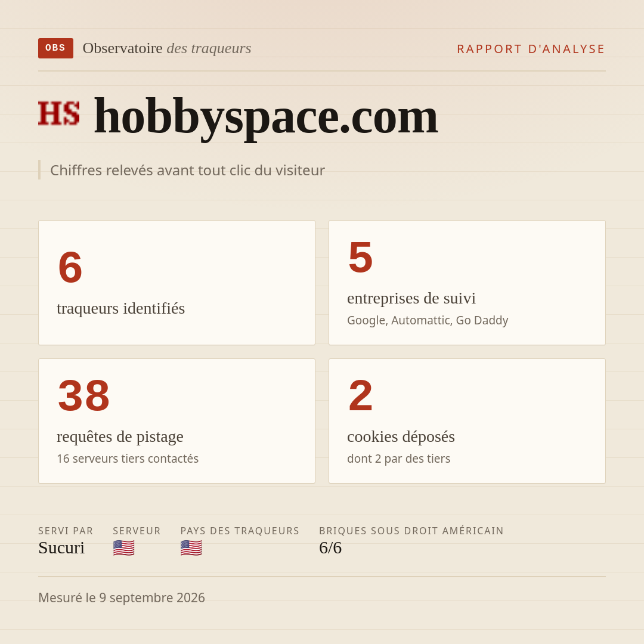Click the number 5 in companies card
Screen dimensions: 644x644
(x=361, y=258)
